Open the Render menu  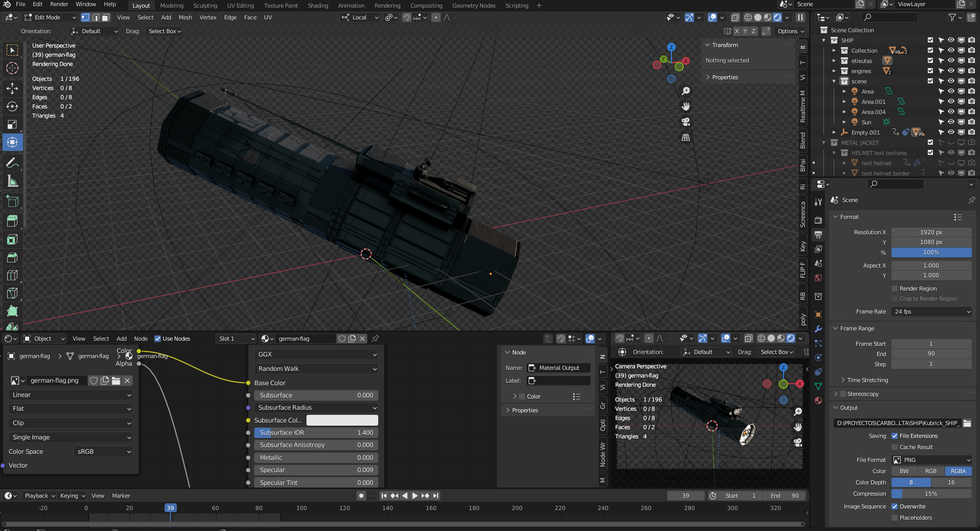click(59, 4)
